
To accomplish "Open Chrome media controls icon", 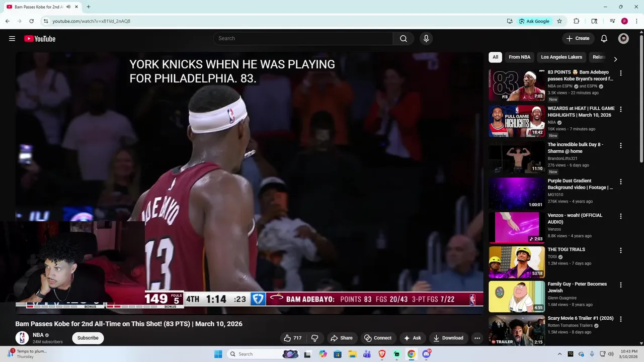I will [612, 21].
